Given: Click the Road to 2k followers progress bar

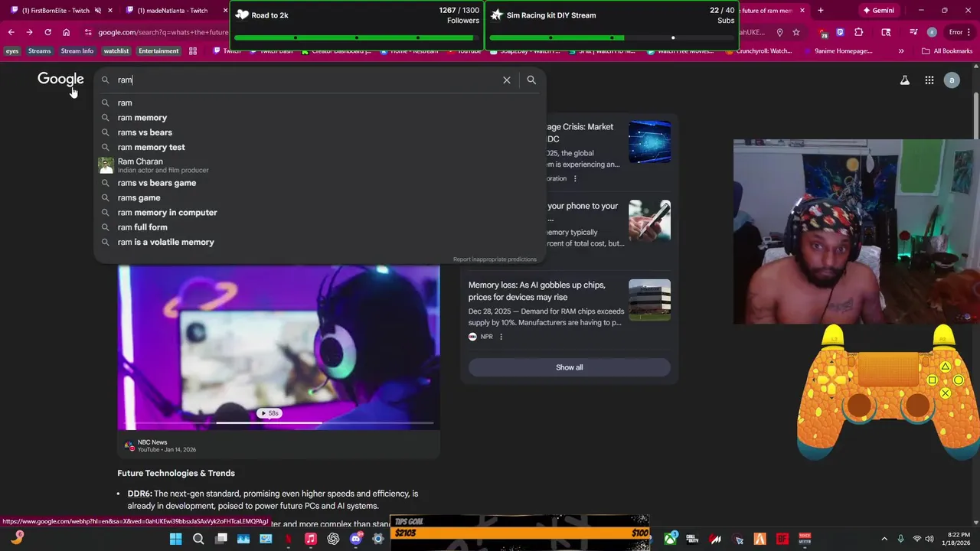Looking at the screenshot, I should (x=357, y=37).
